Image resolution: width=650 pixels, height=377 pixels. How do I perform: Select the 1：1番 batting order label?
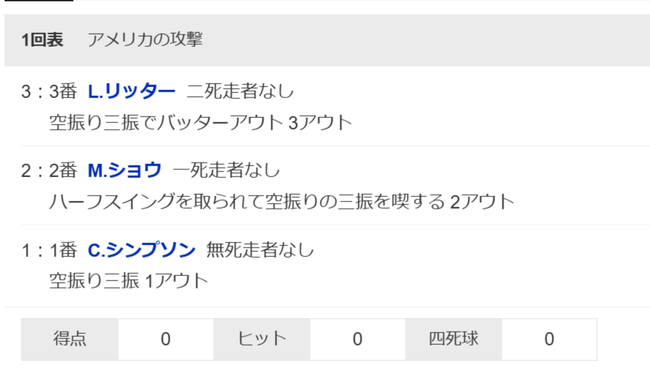click(x=49, y=250)
